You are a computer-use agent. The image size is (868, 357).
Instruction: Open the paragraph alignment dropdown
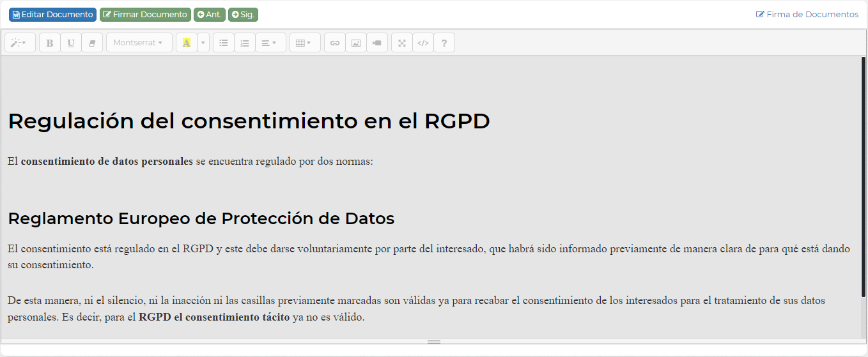[270, 43]
